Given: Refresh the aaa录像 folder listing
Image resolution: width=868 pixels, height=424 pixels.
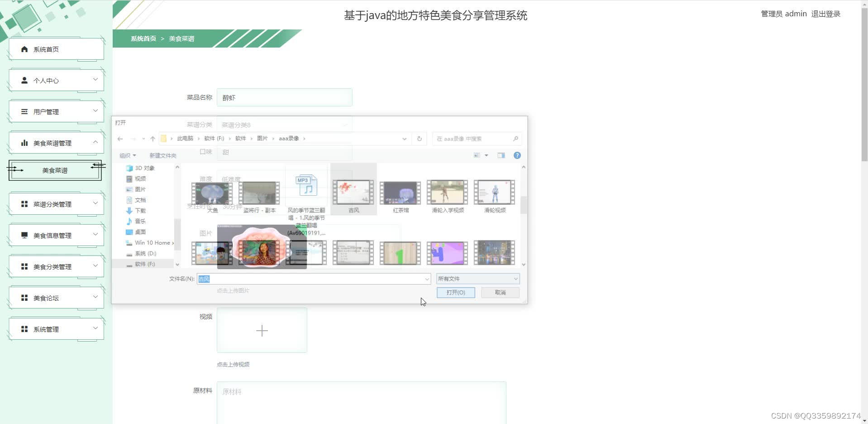Looking at the screenshot, I should [420, 139].
